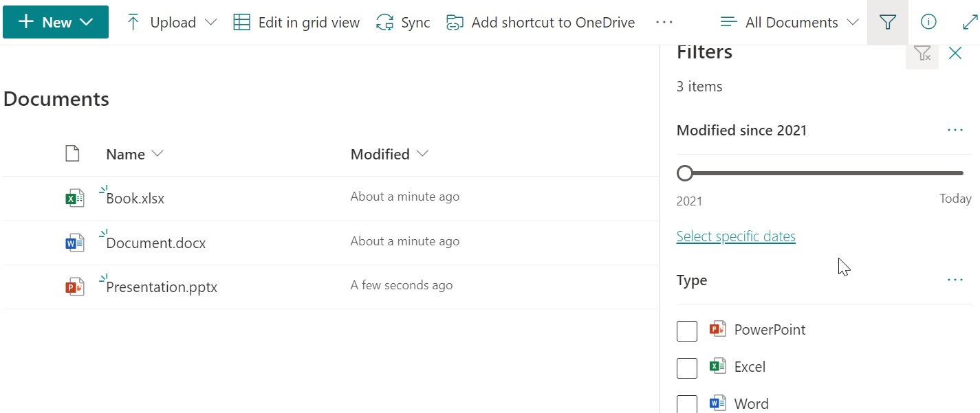Click the Add shortcut to OneDrive icon
Image resolution: width=980 pixels, height=413 pixels.
click(455, 21)
